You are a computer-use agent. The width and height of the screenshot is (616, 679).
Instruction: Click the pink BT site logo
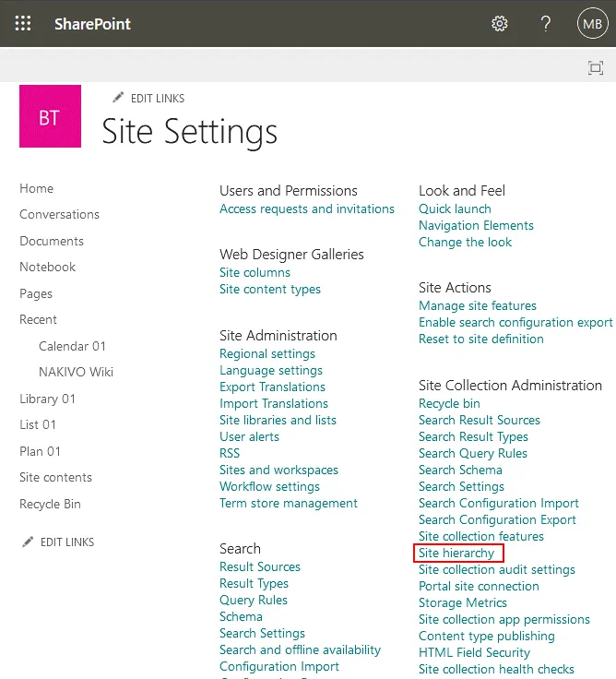pos(50,117)
